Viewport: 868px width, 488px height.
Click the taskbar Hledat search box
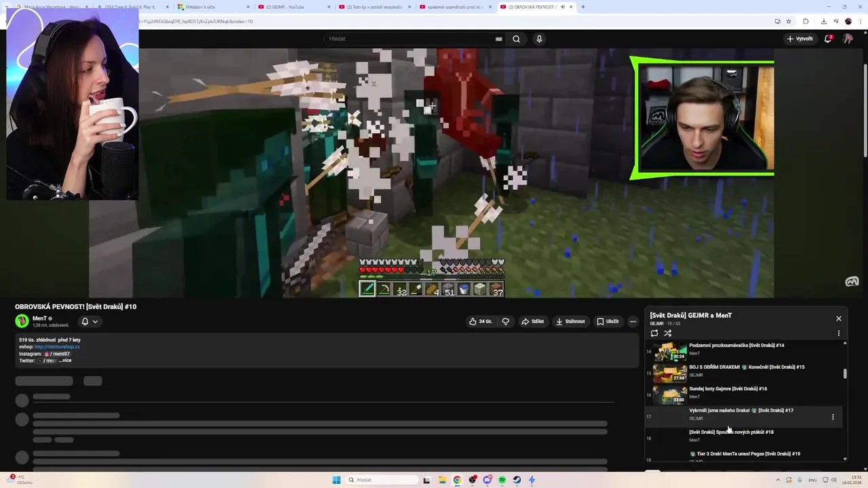click(x=382, y=480)
